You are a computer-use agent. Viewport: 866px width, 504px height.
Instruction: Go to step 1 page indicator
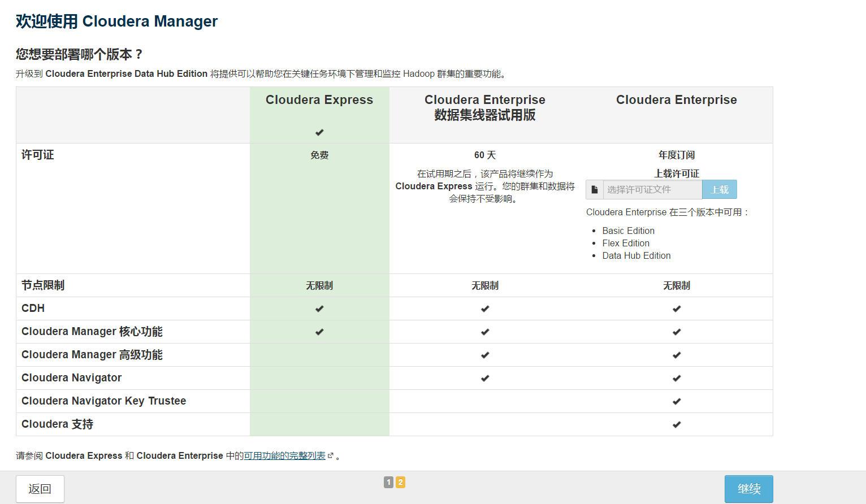388,482
